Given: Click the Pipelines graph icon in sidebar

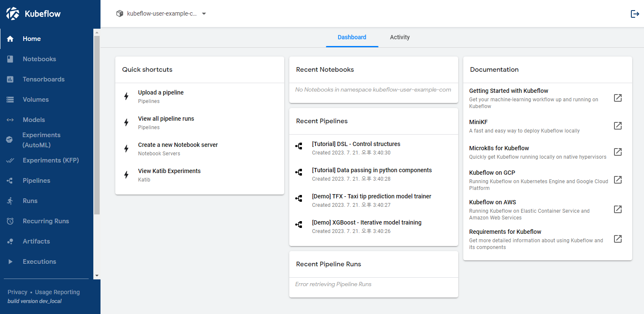Looking at the screenshot, I should click(x=10, y=181).
